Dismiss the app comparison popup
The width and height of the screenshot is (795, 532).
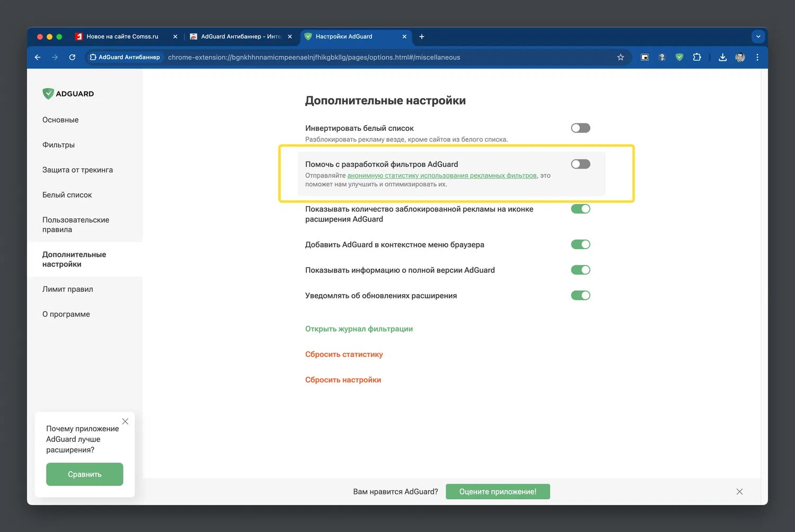click(125, 421)
